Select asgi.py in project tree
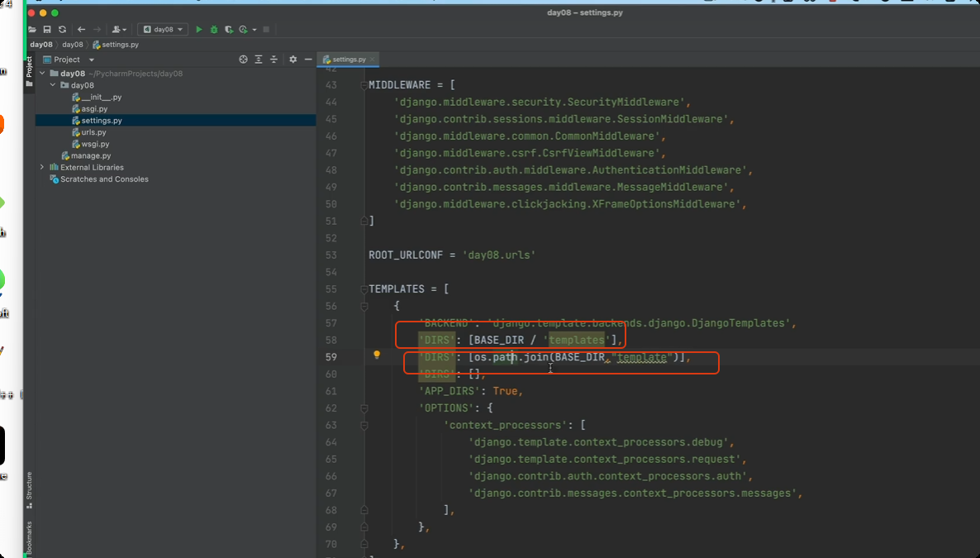Image resolution: width=980 pixels, height=558 pixels. [93, 109]
